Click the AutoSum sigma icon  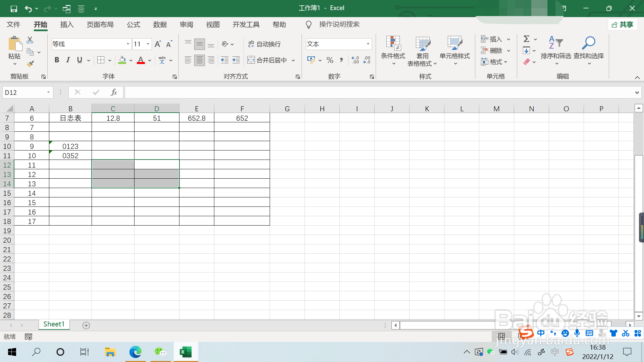(x=527, y=39)
